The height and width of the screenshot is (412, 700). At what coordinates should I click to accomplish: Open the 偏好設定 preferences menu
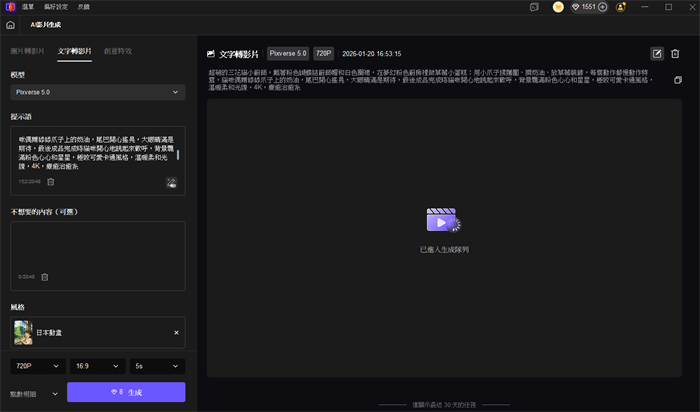(56, 7)
